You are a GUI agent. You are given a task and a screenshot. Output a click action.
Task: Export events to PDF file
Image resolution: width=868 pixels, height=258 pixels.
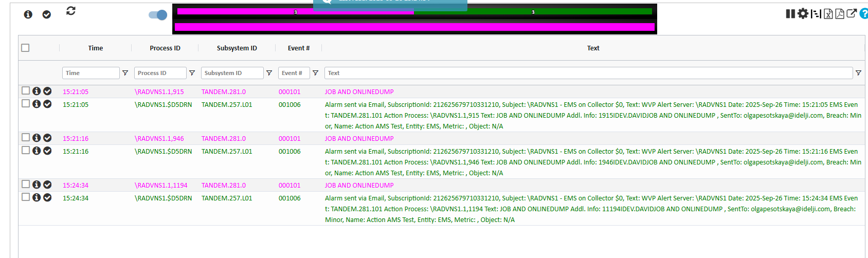[x=840, y=14]
